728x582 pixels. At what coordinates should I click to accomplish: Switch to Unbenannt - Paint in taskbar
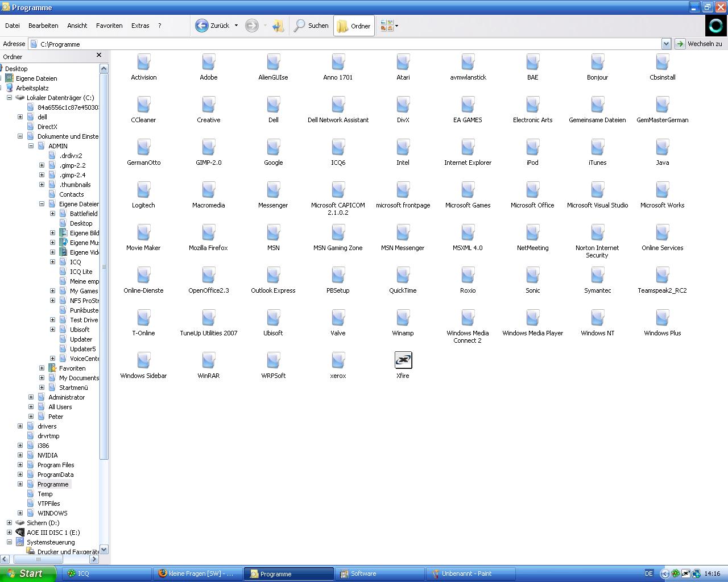point(470,573)
